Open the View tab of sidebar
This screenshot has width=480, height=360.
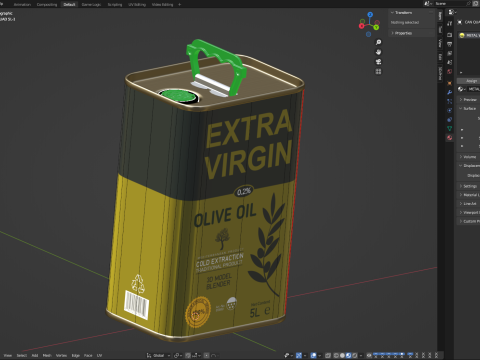click(x=440, y=43)
